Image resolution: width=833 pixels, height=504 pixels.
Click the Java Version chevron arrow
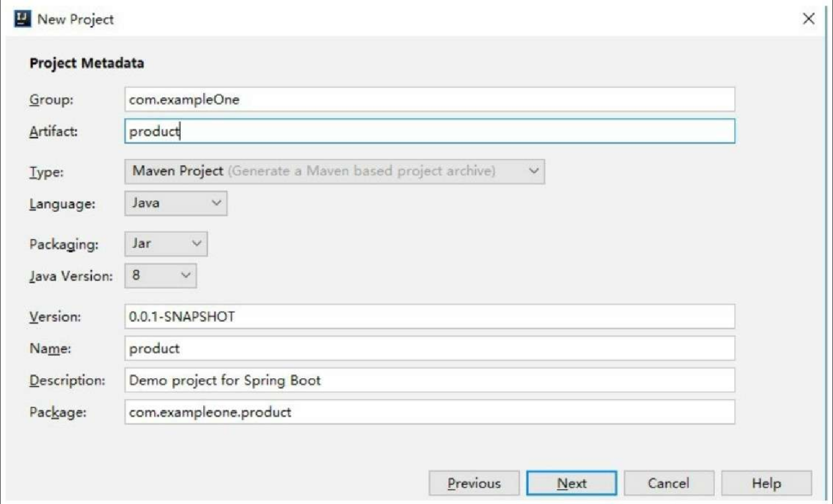[x=186, y=275]
